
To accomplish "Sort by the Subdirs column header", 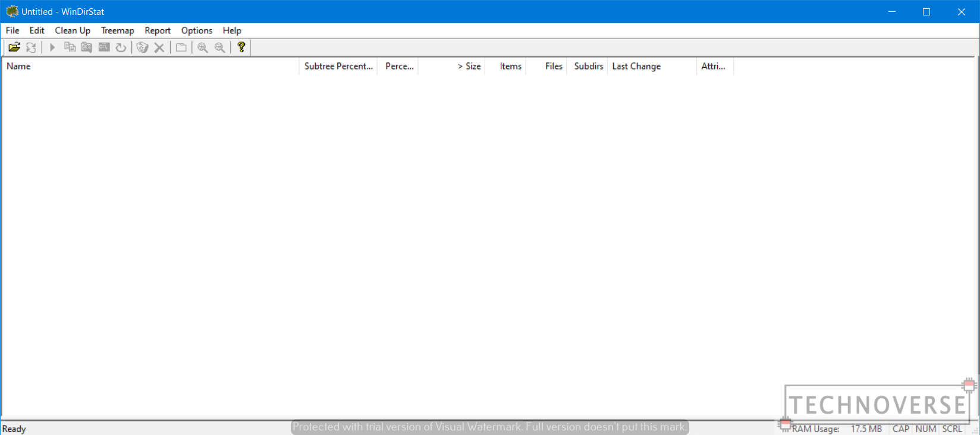I will tap(588, 66).
